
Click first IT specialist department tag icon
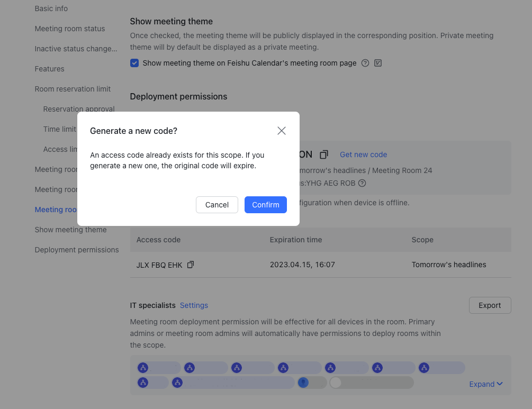pos(143,368)
